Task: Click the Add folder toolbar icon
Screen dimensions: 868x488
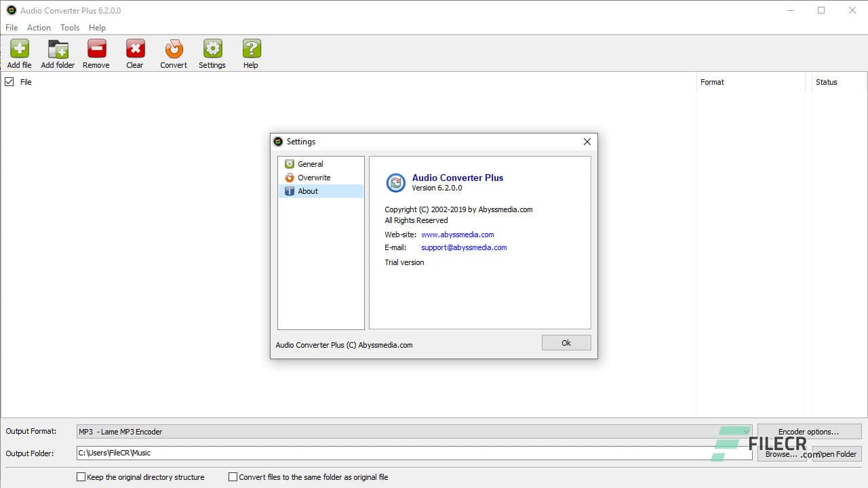Action: pos(58,51)
